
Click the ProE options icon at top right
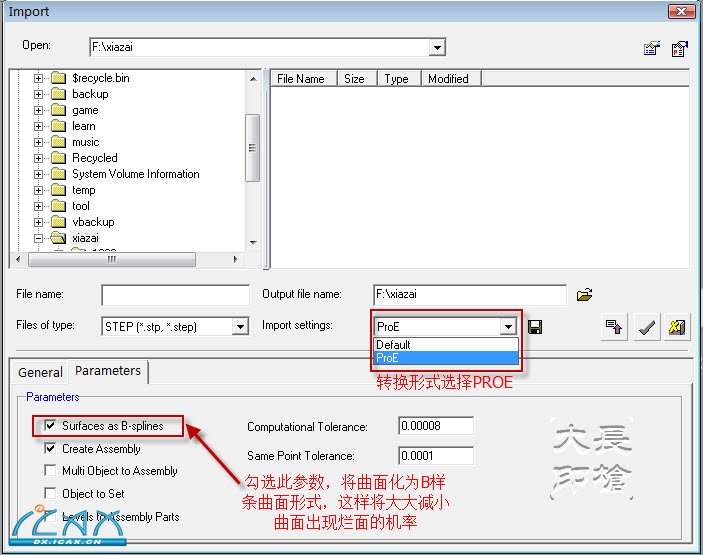(x=679, y=48)
